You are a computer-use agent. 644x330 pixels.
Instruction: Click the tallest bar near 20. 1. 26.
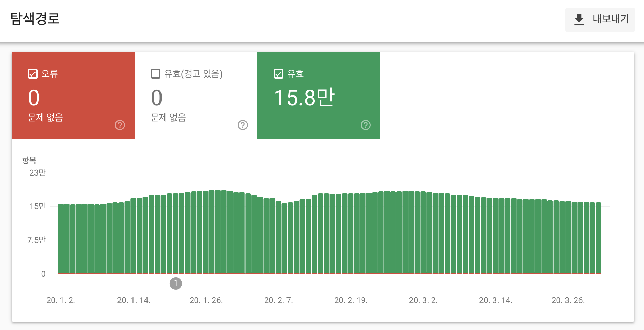(x=212, y=232)
